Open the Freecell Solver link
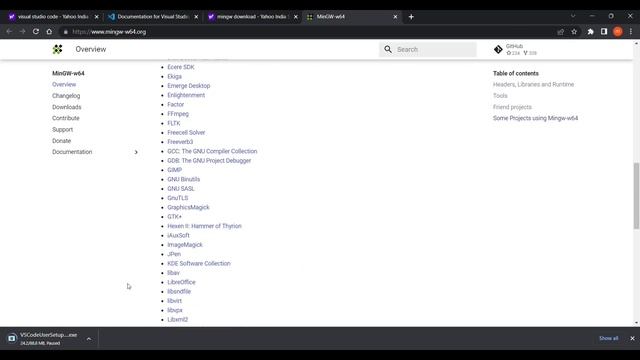640x360 pixels. click(x=186, y=133)
